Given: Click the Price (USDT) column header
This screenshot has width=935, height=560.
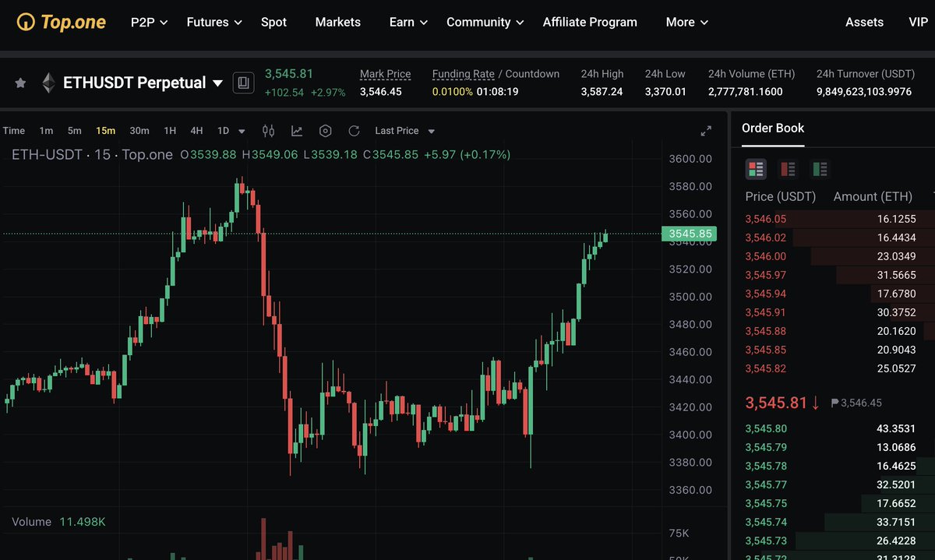Looking at the screenshot, I should (x=781, y=196).
